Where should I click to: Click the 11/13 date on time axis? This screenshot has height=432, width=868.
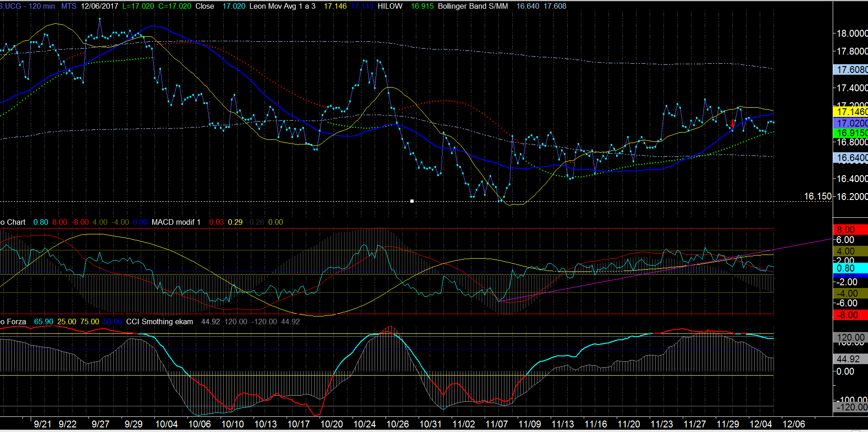coord(563,424)
